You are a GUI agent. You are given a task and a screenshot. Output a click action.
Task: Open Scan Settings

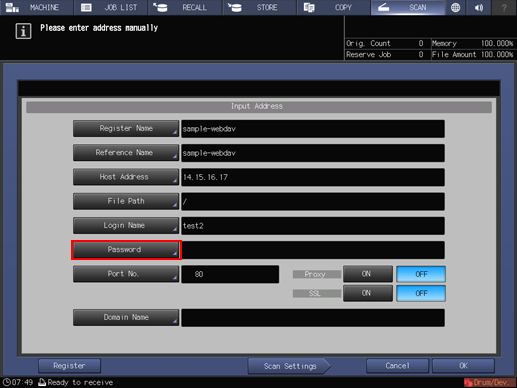coord(289,366)
